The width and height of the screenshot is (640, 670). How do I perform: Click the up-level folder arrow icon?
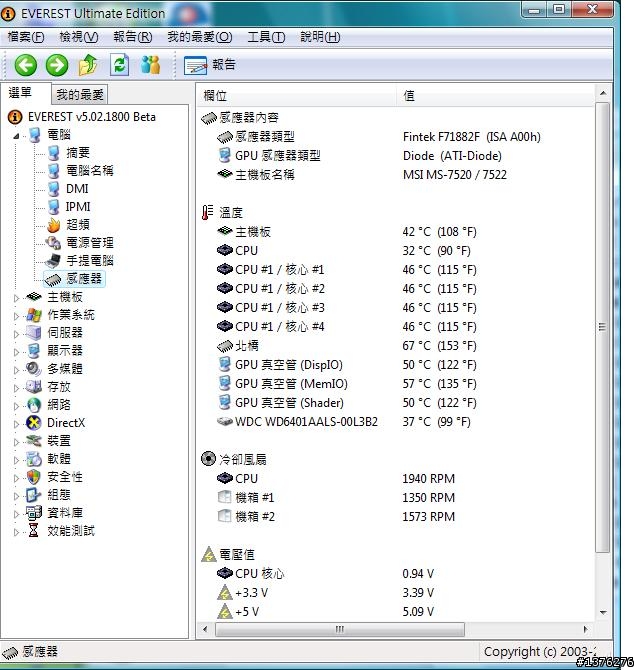[88, 65]
